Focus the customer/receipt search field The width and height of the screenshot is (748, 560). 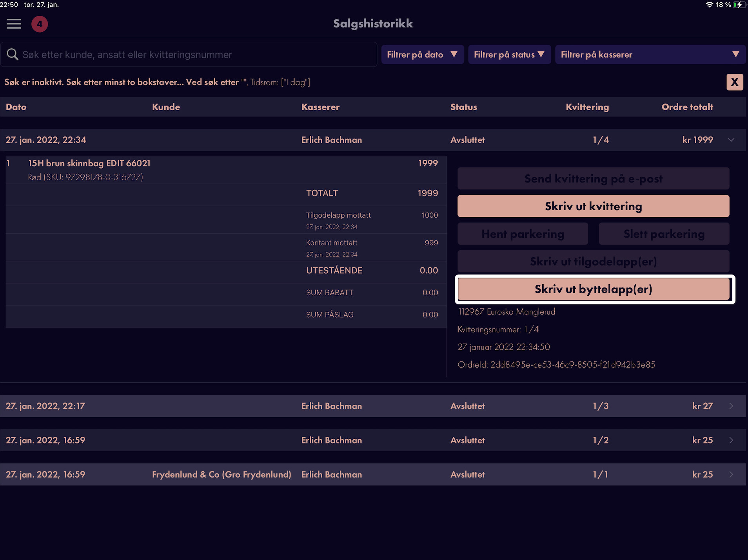coord(189,55)
